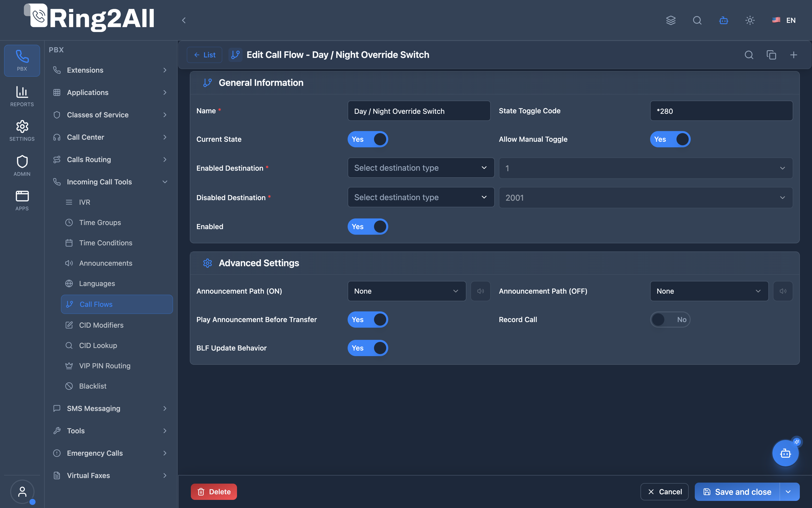Open the layers stack icon in header
The width and height of the screenshot is (812, 508).
[671, 20]
